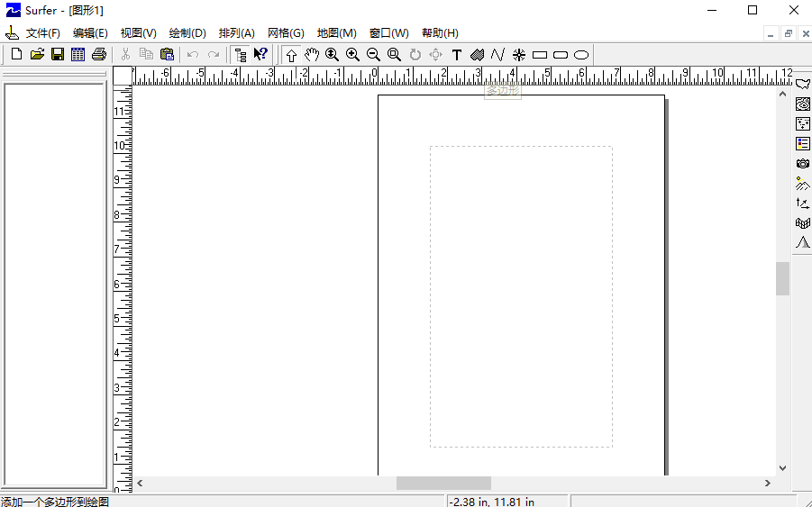Select the Rectangle drawing tool
The image size is (812, 507).
(540, 55)
